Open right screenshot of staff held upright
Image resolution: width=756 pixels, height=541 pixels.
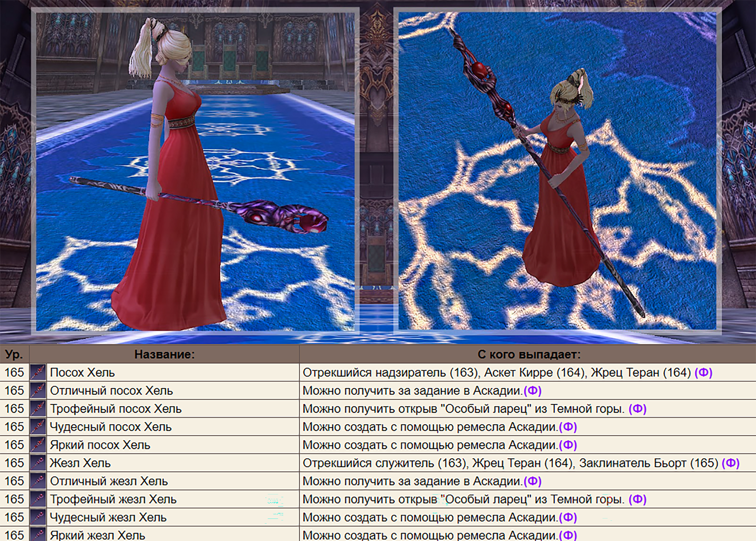pos(557,171)
